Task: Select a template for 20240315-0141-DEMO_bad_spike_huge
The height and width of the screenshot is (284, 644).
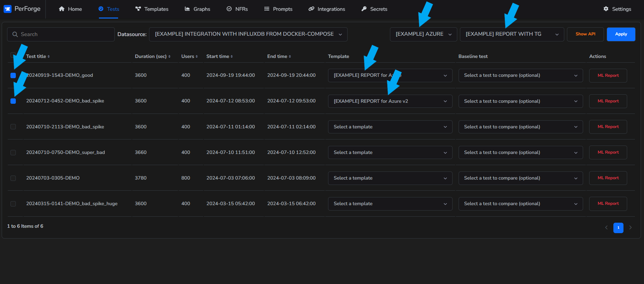Action: pyautogui.click(x=390, y=204)
